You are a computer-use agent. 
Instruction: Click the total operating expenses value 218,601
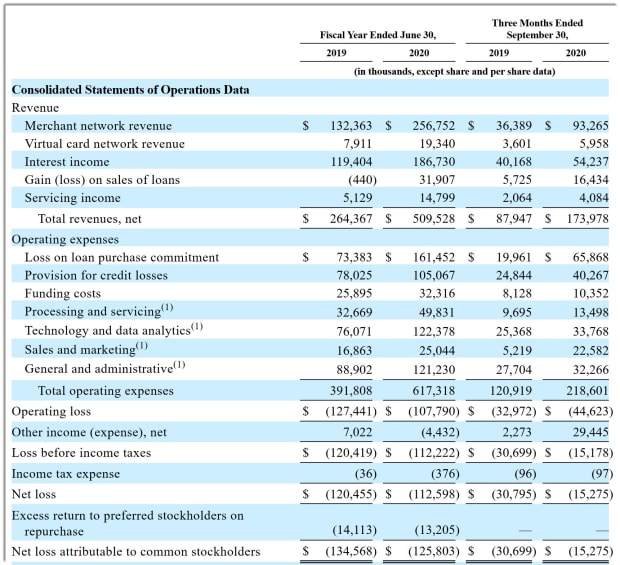[588, 391]
